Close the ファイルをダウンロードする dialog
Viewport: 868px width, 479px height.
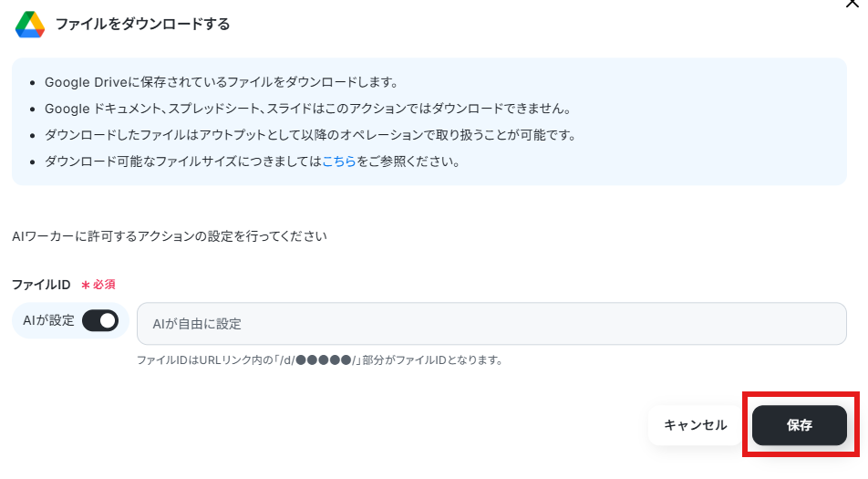coord(852,4)
